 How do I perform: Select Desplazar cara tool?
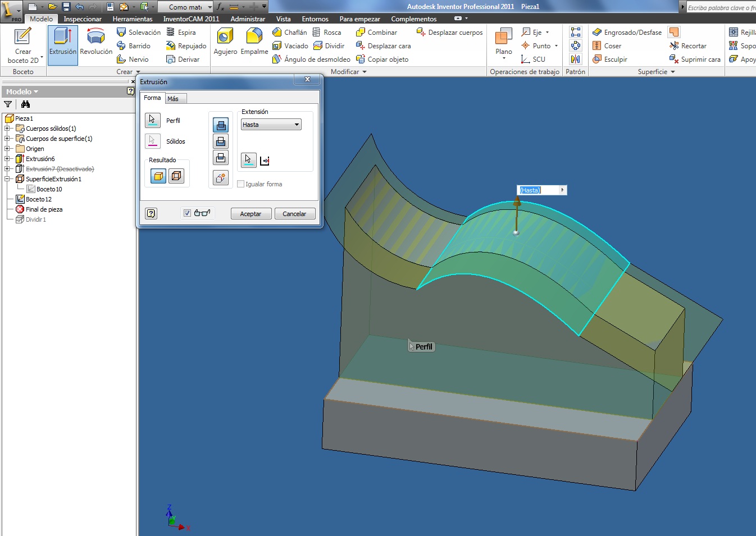tap(383, 46)
